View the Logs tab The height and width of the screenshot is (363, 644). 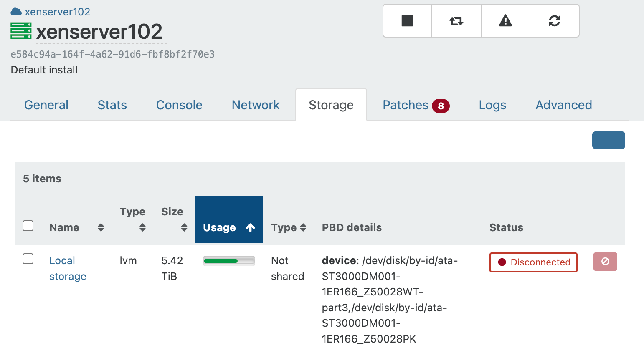pos(492,105)
